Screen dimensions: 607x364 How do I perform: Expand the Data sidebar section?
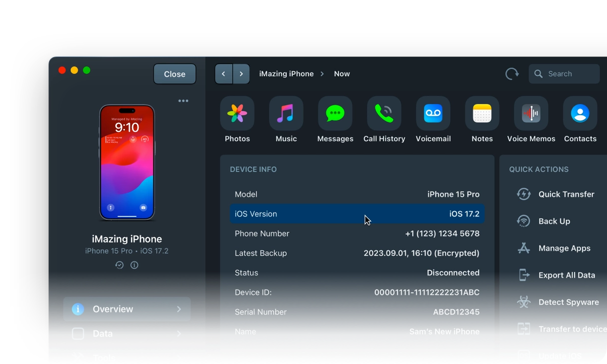(126, 334)
